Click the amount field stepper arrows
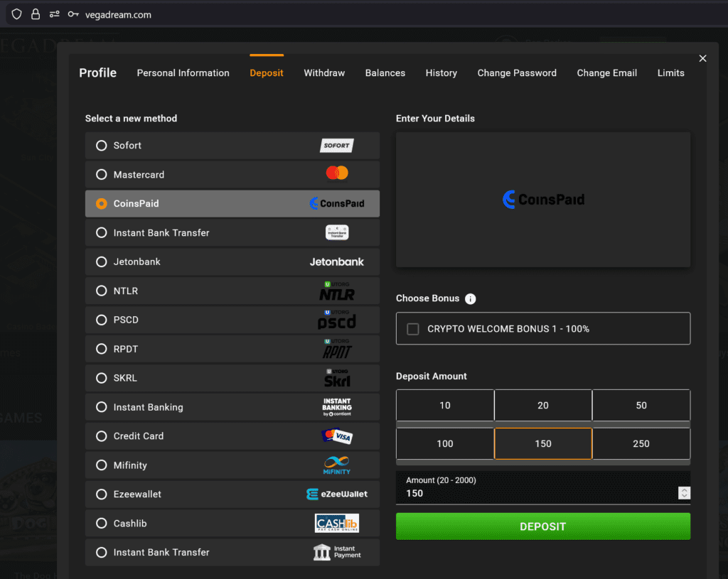728x579 pixels. tap(684, 493)
